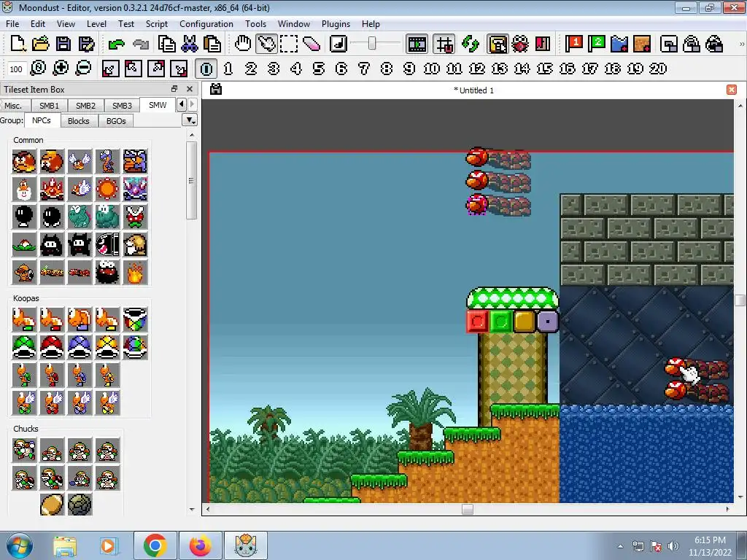Reload level with green arrows icon

tap(471, 44)
